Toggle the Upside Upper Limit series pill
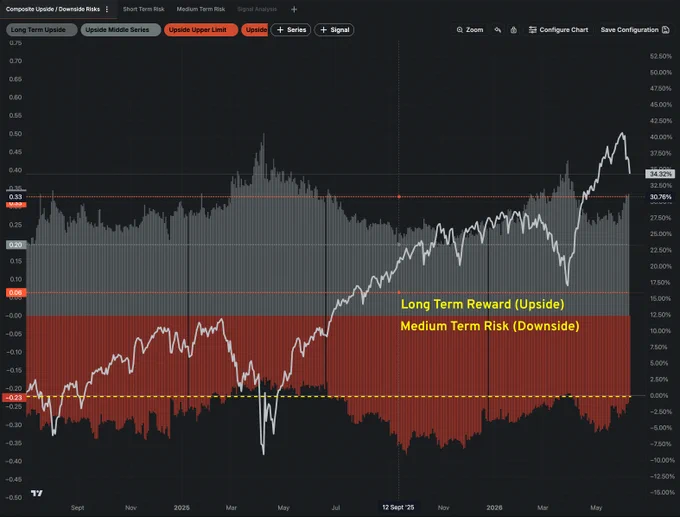The width and height of the screenshot is (680, 517). [x=201, y=30]
